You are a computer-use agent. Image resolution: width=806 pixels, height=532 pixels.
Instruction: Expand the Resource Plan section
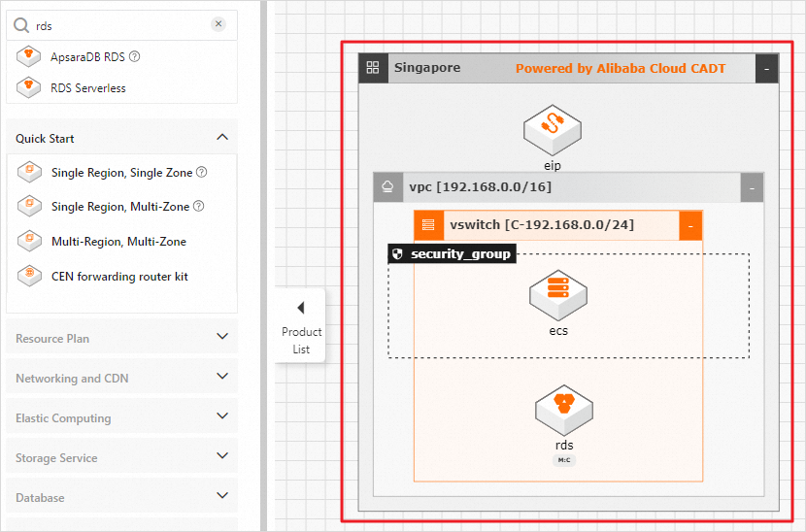coord(222,336)
